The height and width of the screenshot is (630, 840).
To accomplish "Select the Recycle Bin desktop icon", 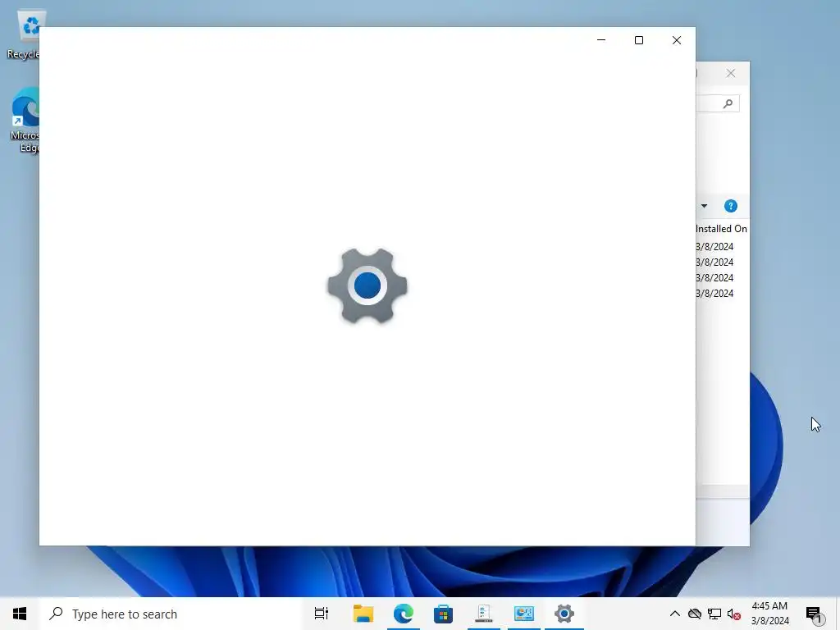I will (x=24, y=34).
